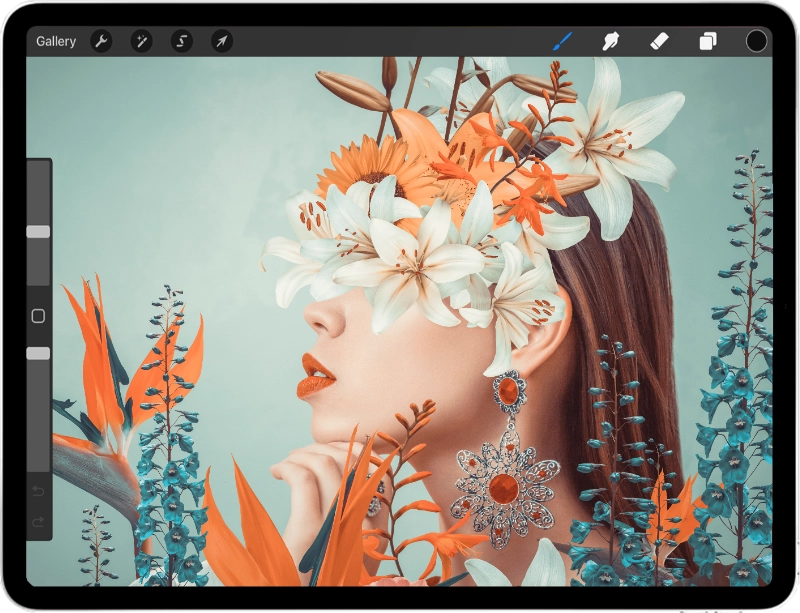Image resolution: width=800 pixels, height=613 pixels.
Task: Open Canvas settings through the Actions wrench
Action: [101, 41]
